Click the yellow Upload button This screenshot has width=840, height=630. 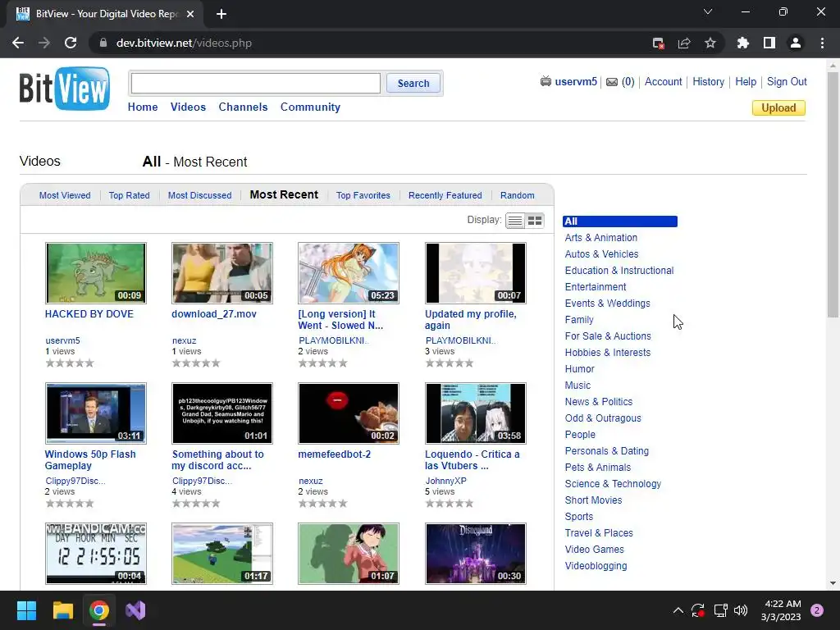(x=778, y=107)
